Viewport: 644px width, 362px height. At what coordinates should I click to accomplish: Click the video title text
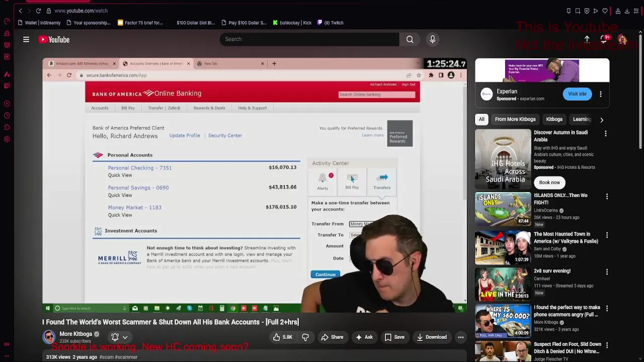pos(171,322)
